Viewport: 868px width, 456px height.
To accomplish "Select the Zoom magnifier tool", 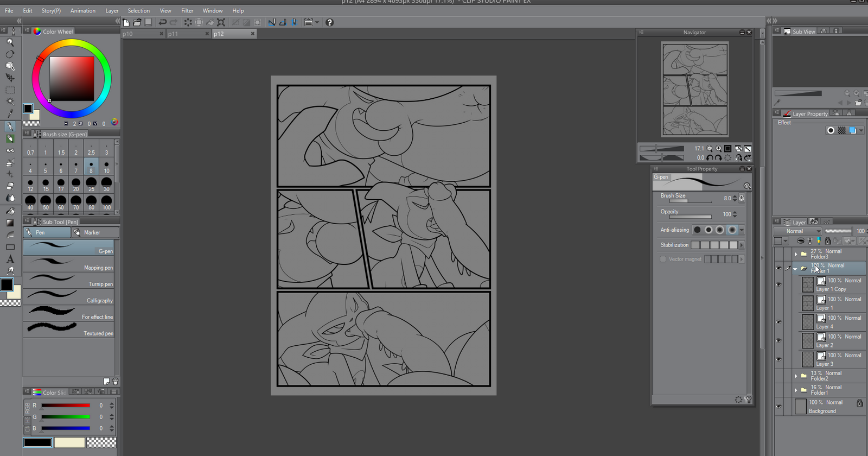I will (x=10, y=42).
